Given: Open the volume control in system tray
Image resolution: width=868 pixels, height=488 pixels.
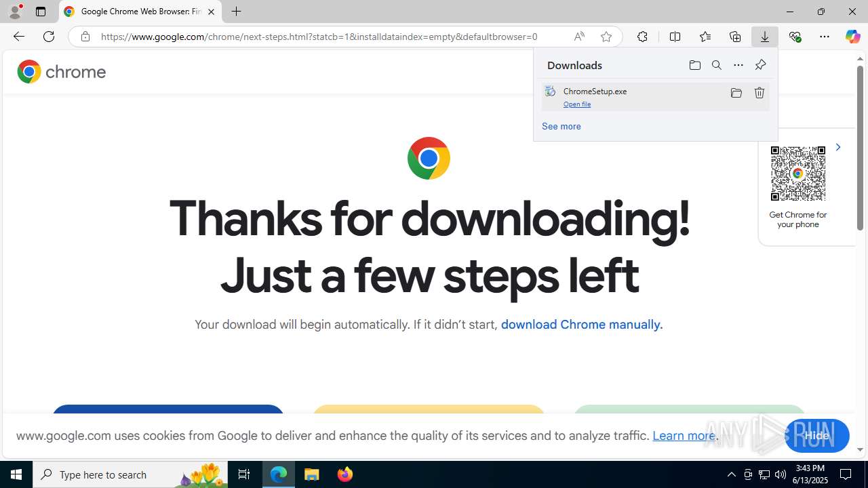Looking at the screenshot, I should (781, 474).
